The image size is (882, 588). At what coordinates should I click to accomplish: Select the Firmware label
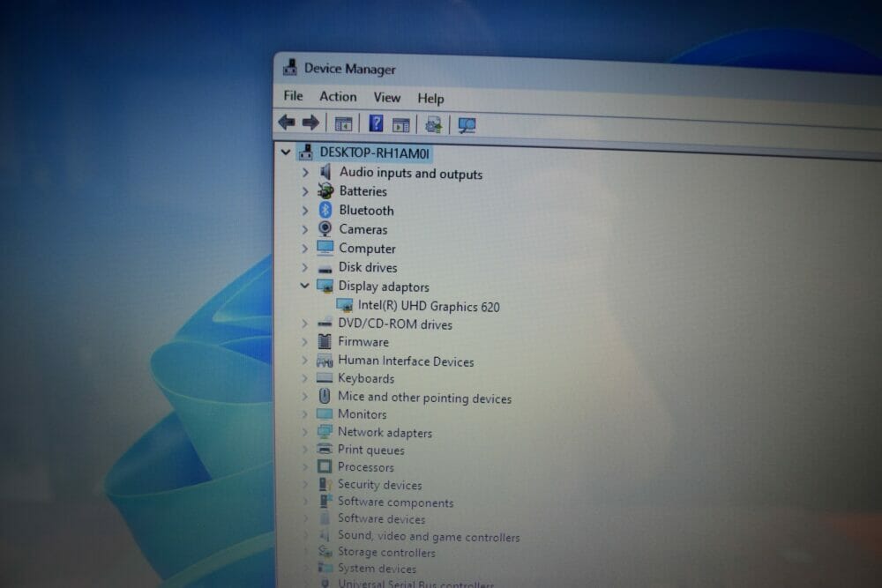pyautogui.click(x=363, y=342)
